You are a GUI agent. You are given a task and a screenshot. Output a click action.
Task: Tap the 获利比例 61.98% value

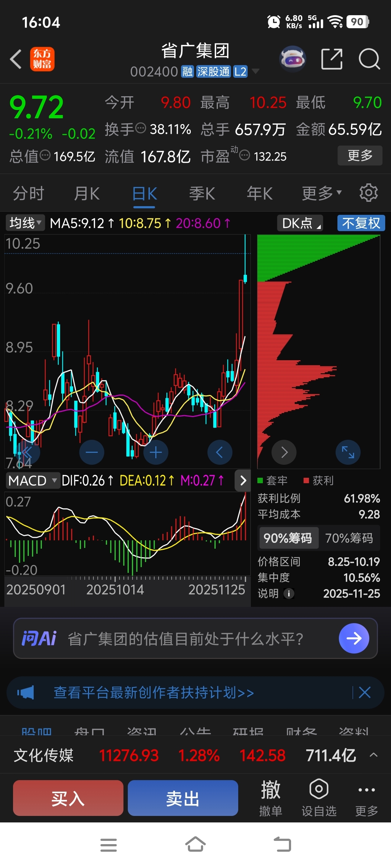[x=362, y=498]
